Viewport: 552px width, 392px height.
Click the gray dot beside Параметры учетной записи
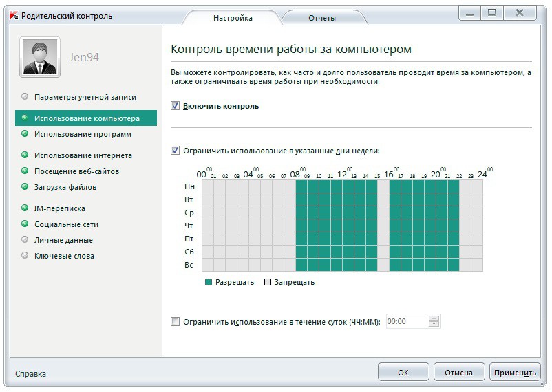pos(25,97)
